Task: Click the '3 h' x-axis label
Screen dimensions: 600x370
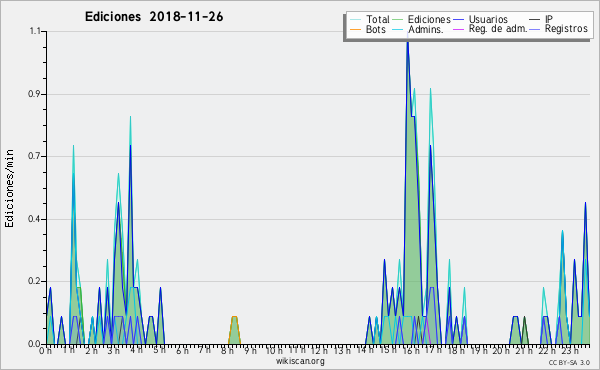Action: [113, 350]
